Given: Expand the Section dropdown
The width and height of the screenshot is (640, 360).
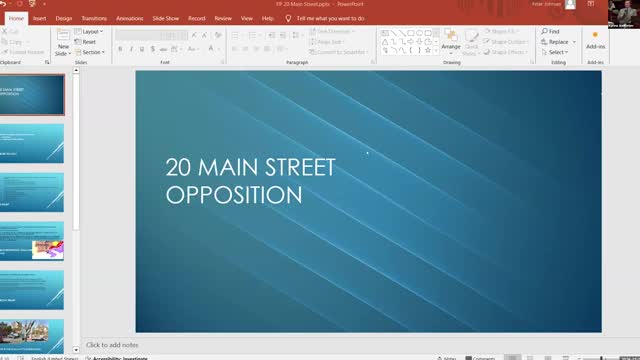Looking at the screenshot, I should tap(90, 52).
